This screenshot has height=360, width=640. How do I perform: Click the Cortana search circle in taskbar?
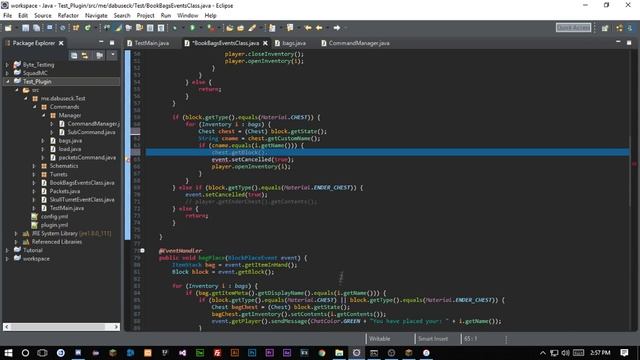pos(25,353)
